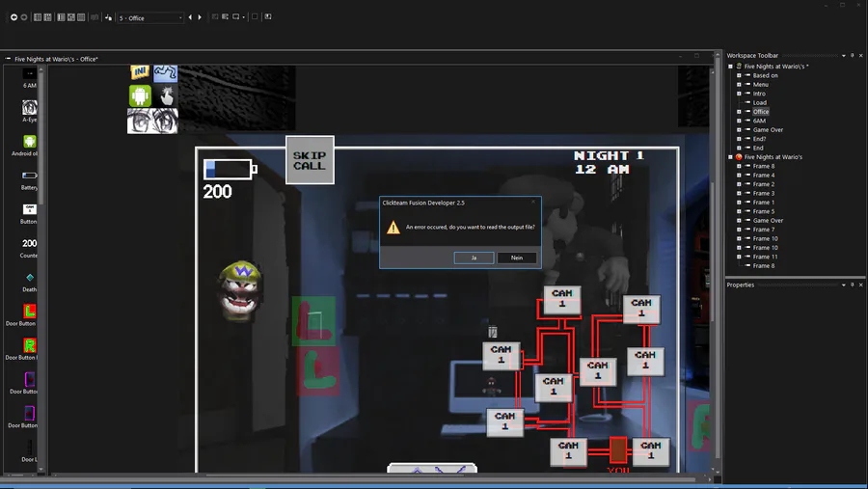Click 'Ja' in the error dialog
The height and width of the screenshot is (489, 868).
474,258
